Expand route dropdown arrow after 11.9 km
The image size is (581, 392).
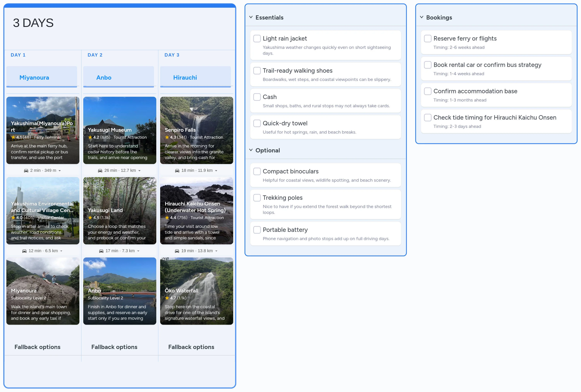click(216, 171)
